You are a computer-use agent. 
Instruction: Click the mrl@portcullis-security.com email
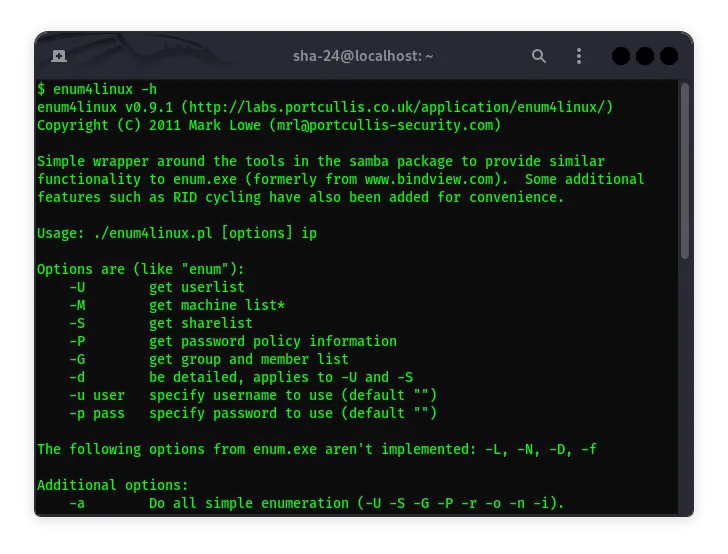[385, 125]
